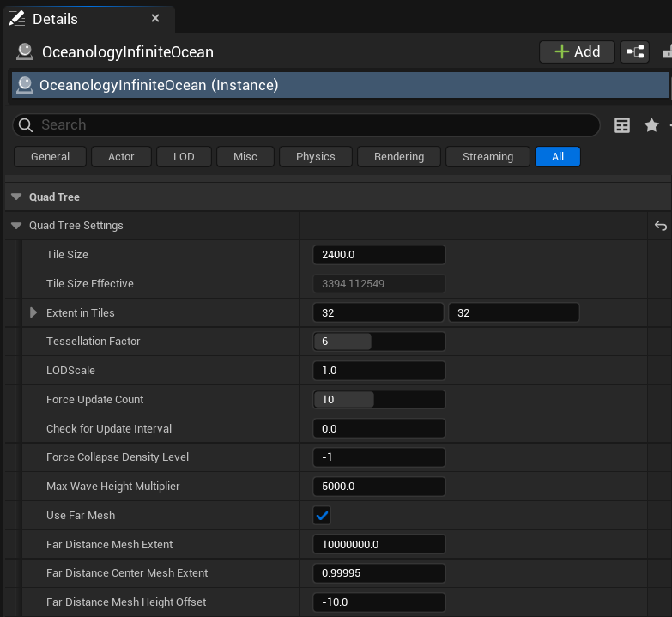Click the Far Distance Mesh Extent label
Screen dimensions: 672x617
coord(109,545)
